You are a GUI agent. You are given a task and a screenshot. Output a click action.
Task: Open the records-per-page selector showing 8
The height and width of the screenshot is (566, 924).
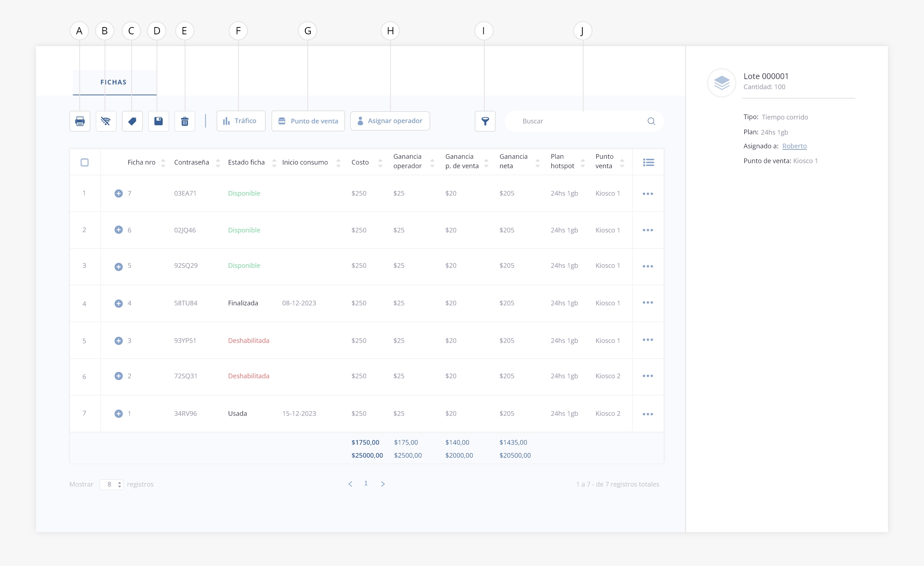(x=112, y=484)
